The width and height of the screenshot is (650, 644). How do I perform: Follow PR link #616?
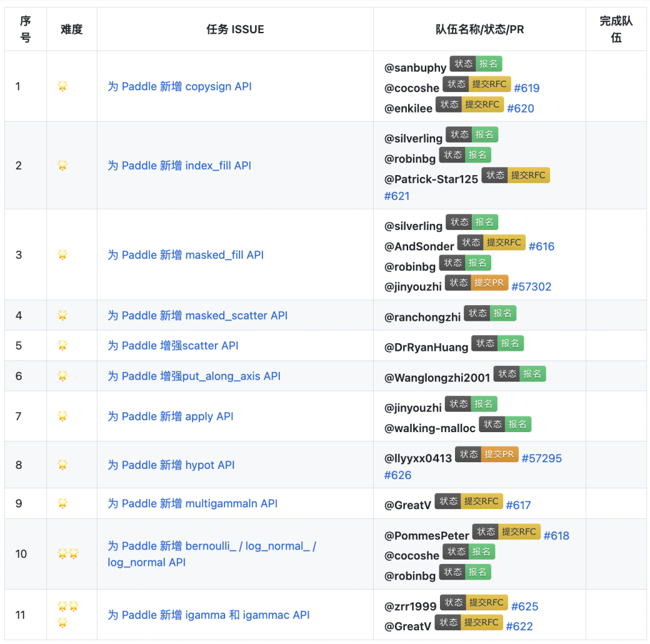click(x=542, y=246)
